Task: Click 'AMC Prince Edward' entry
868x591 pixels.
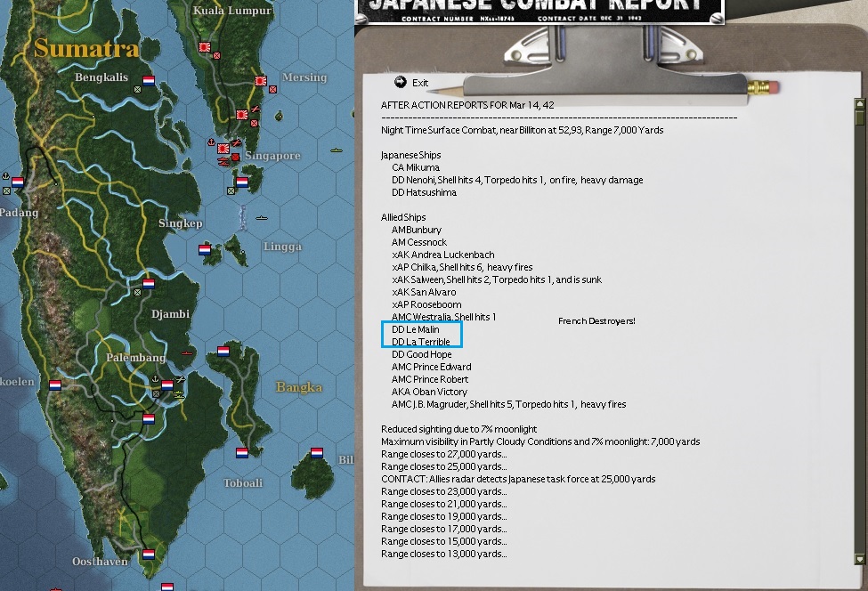Action: tap(432, 367)
